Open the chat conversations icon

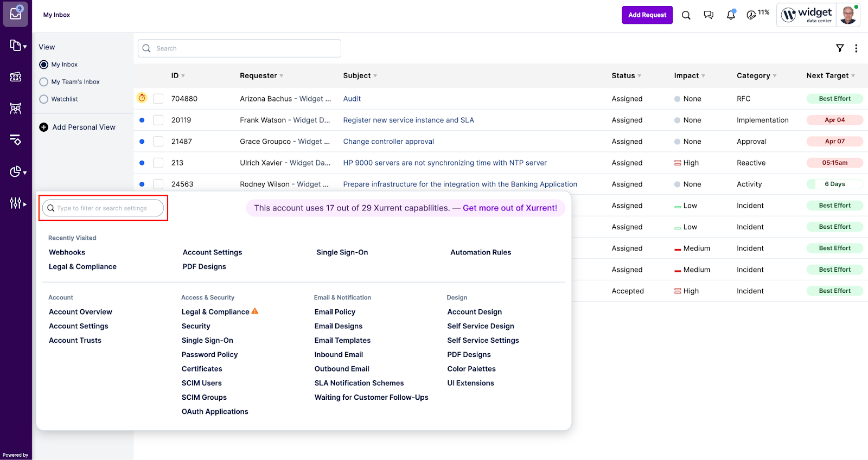pos(709,15)
